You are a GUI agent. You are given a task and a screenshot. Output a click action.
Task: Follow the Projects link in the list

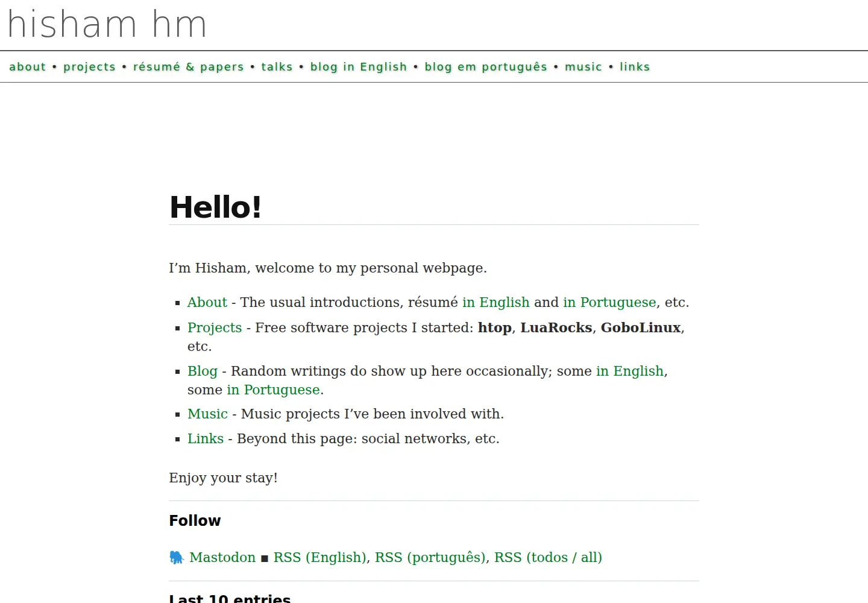[x=215, y=327]
